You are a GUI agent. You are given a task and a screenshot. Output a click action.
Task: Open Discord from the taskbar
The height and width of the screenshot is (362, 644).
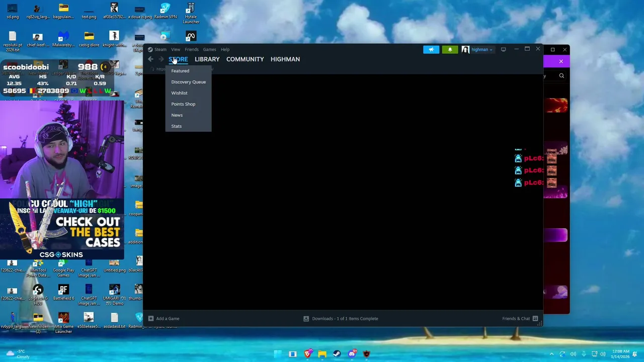[x=352, y=354]
